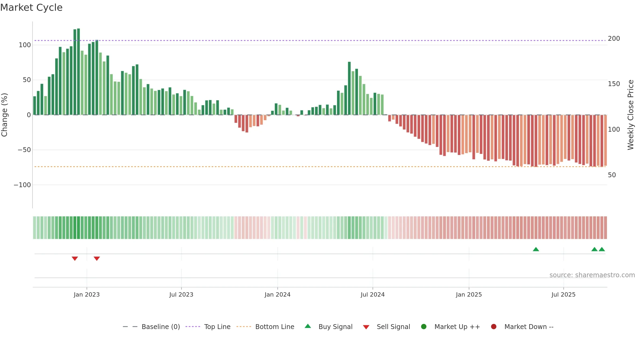This screenshot has width=644, height=362.
Task: Select the last buy signal marker on the chart
Action: 602,249
